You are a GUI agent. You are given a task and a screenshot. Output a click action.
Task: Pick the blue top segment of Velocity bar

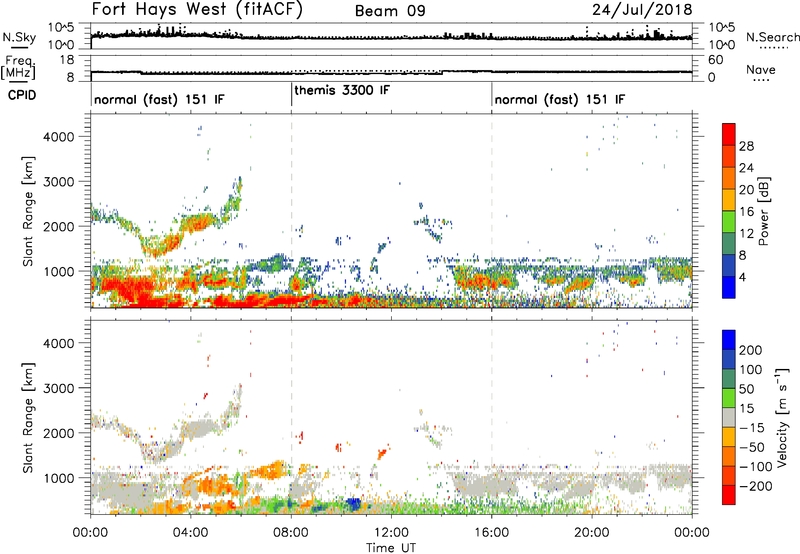[729, 340]
